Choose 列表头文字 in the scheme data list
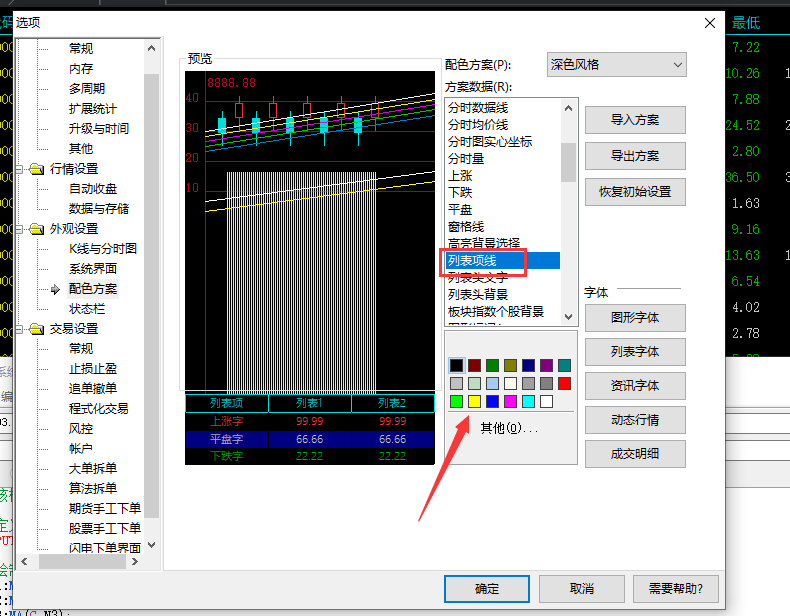The height and width of the screenshot is (616, 790). click(478, 278)
